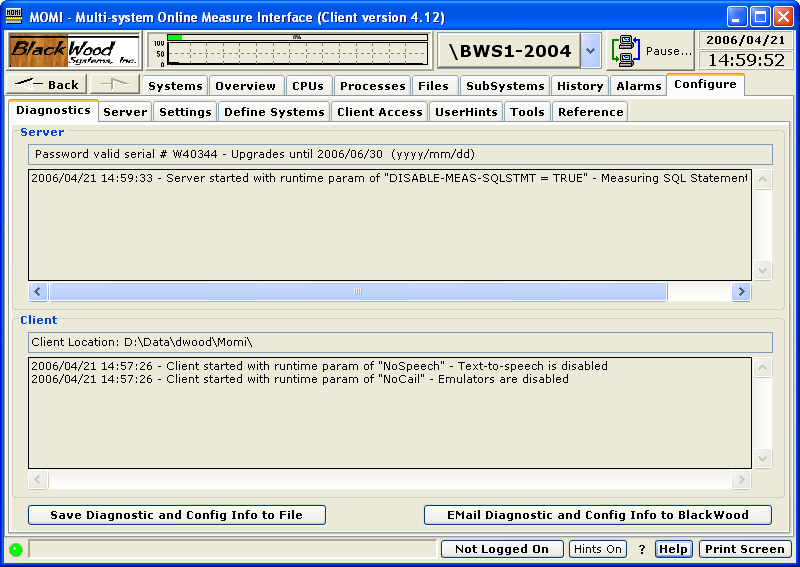Open the Tools sub-tab

(528, 112)
